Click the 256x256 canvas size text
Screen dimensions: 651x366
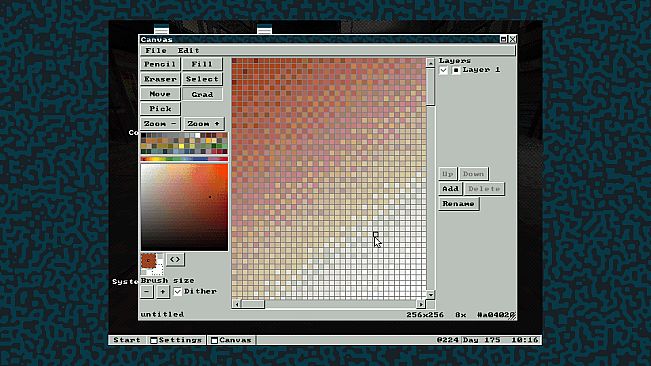(425, 315)
